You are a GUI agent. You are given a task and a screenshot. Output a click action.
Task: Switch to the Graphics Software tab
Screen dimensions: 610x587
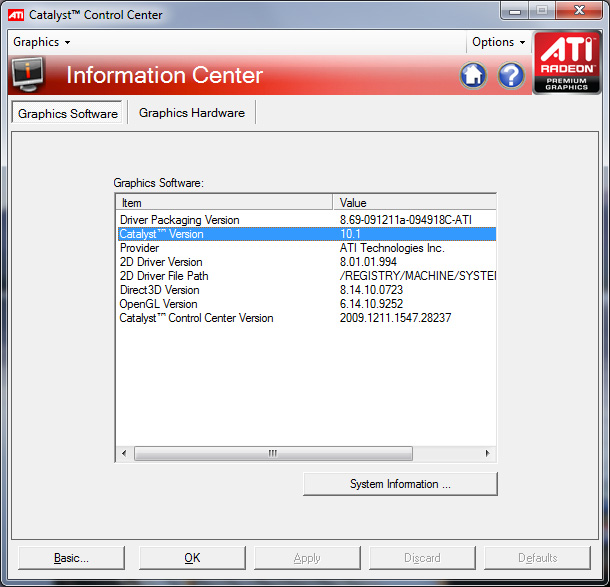[x=67, y=113]
